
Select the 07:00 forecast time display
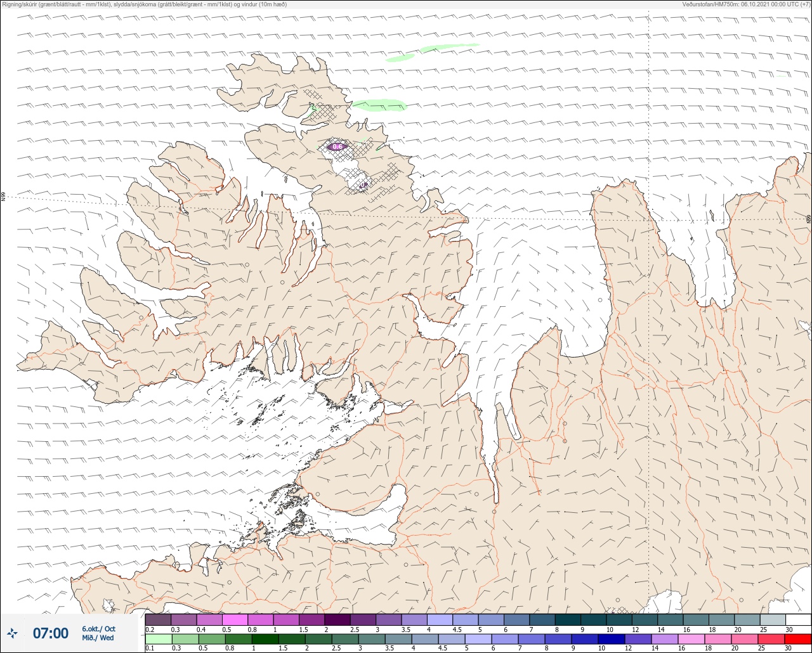(x=51, y=633)
